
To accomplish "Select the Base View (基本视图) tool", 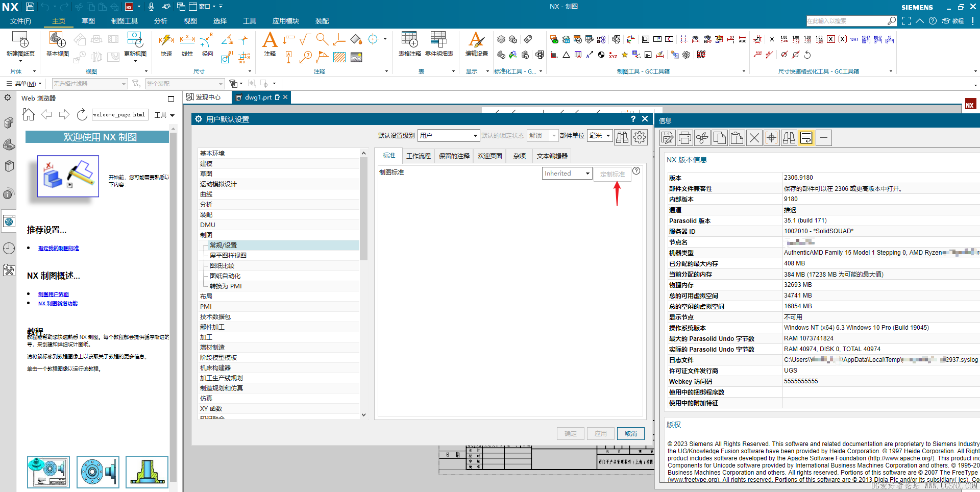I will pyautogui.click(x=57, y=41).
